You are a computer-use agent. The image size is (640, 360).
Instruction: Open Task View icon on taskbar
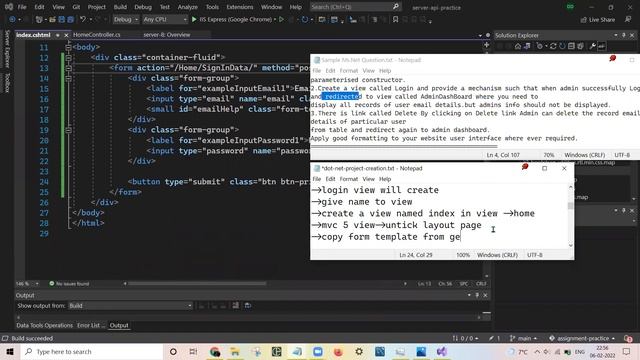click(193, 351)
